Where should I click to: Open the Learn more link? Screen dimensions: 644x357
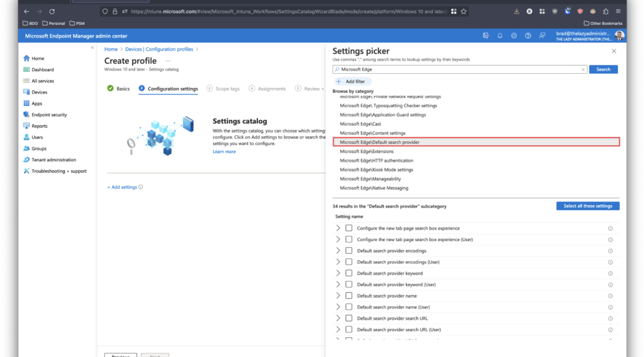[224, 152]
